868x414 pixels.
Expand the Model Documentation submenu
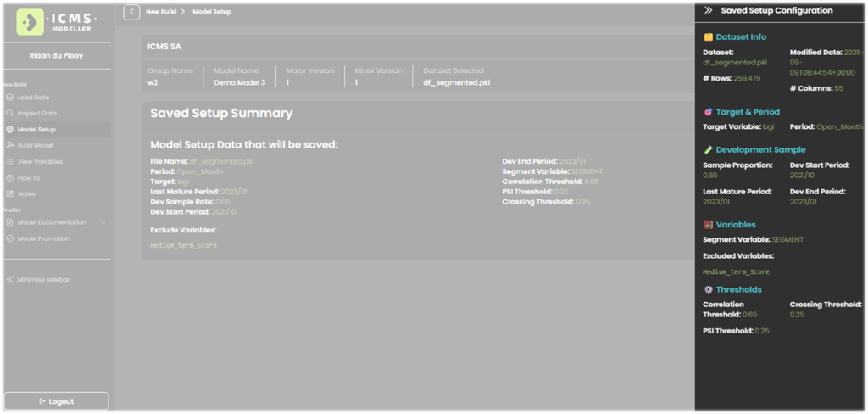pos(103,222)
